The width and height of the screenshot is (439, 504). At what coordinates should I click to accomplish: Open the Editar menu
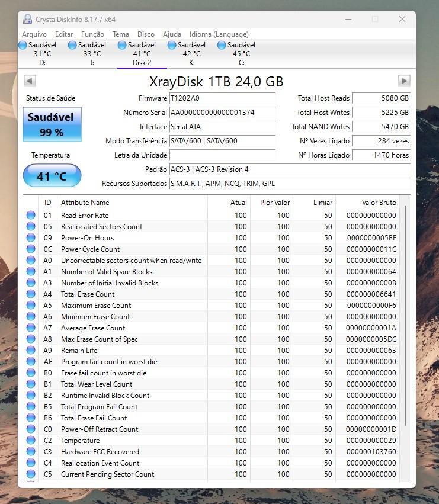click(64, 34)
